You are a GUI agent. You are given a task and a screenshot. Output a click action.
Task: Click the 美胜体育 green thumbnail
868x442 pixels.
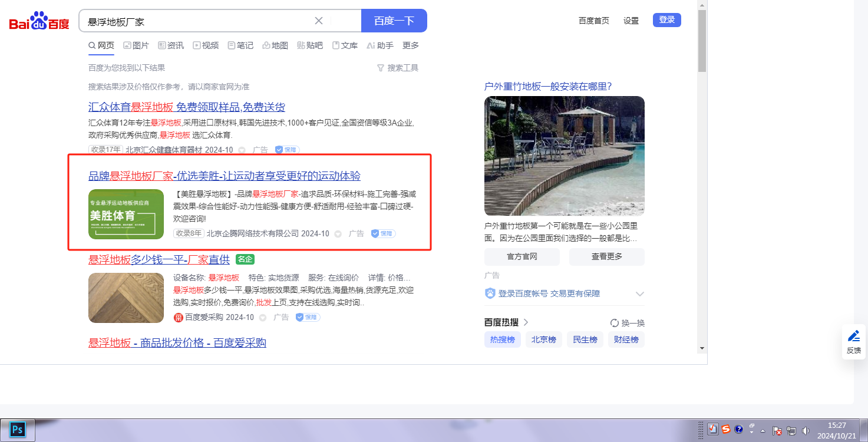[x=126, y=214]
